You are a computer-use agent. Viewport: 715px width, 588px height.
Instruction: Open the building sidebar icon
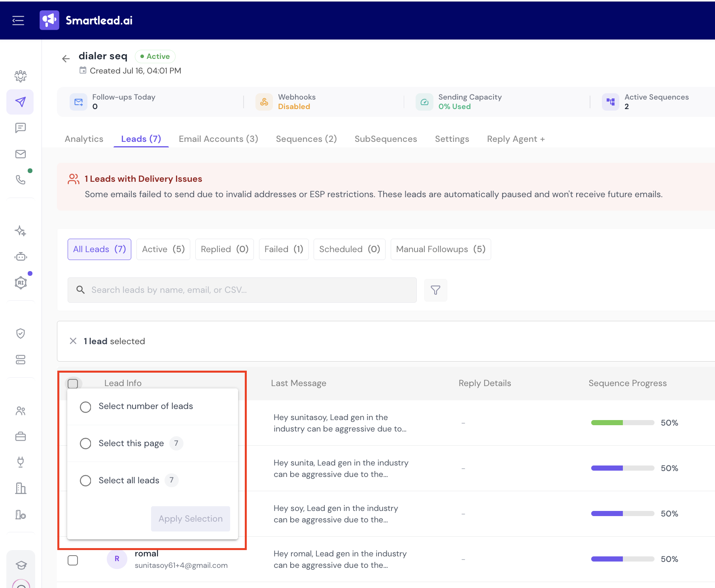pos(21,488)
